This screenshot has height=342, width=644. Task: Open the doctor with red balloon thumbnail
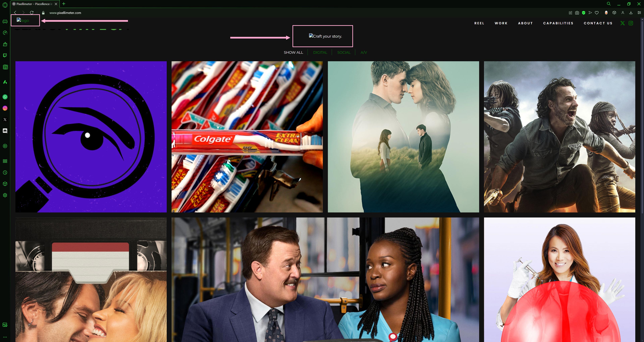coord(559,280)
